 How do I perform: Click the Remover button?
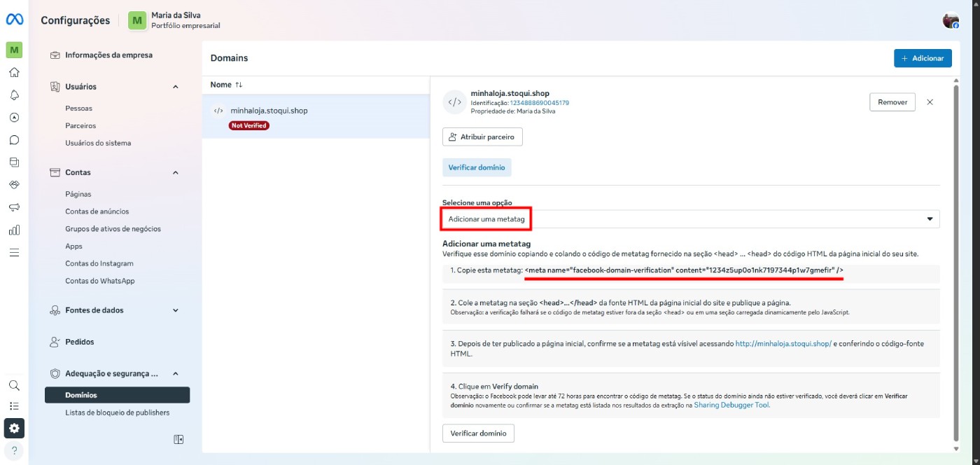pos(892,102)
